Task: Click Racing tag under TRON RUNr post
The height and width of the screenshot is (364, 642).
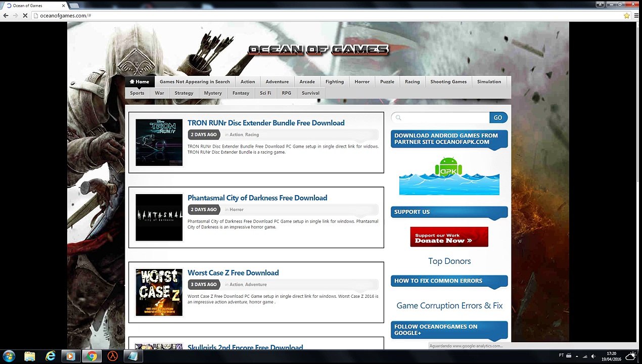Action: pos(252,134)
